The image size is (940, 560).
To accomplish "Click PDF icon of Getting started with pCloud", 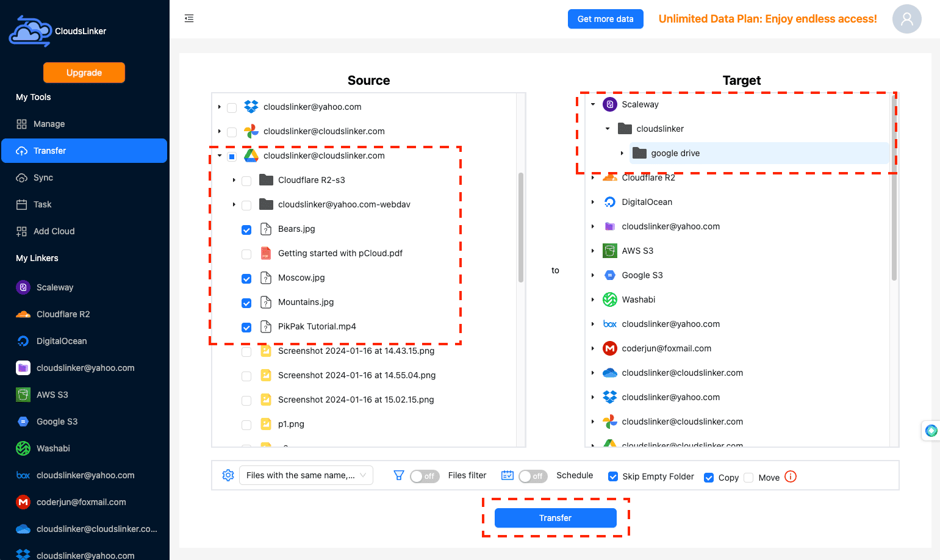I will point(266,253).
